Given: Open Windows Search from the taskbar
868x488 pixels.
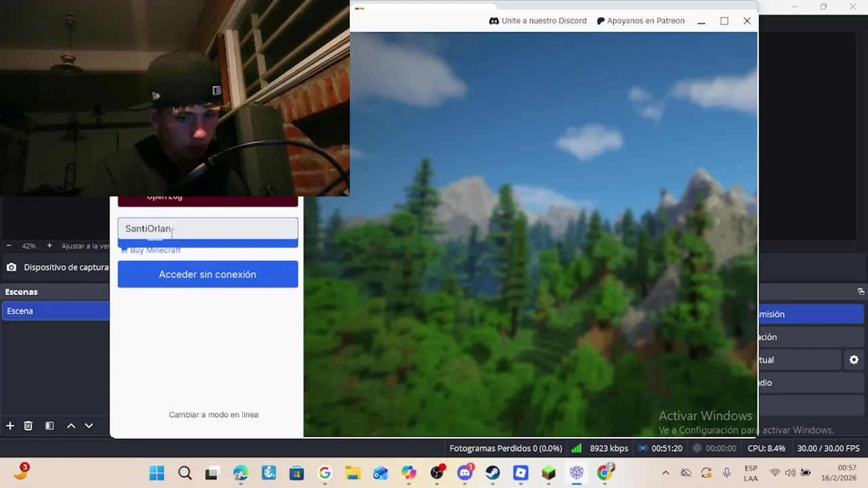Looking at the screenshot, I should pyautogui.click(x=184, y=473).
